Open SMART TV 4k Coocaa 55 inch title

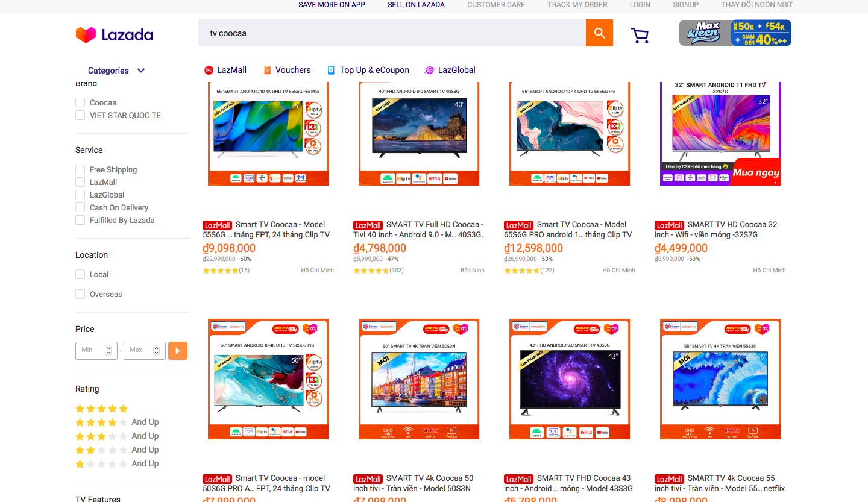coord(720,483)
